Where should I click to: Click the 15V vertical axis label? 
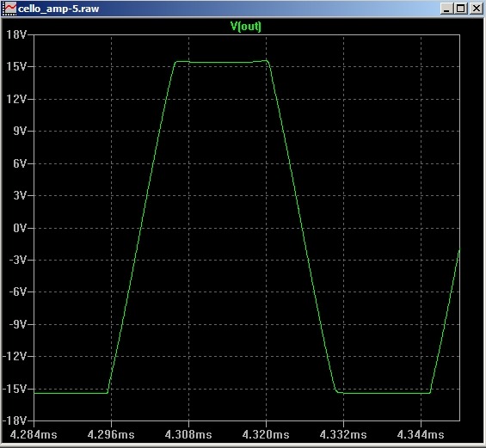coord(16,66)
